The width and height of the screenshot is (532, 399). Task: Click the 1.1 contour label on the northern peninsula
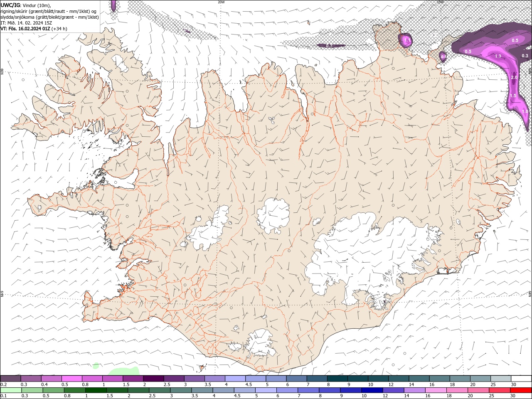point(407,40)
